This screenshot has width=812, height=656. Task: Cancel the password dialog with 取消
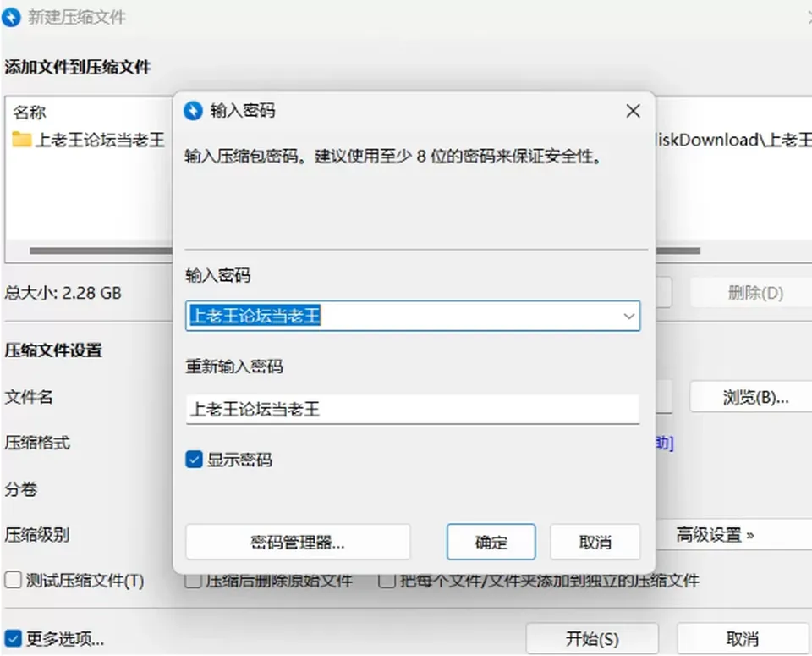tap(595, 542)
